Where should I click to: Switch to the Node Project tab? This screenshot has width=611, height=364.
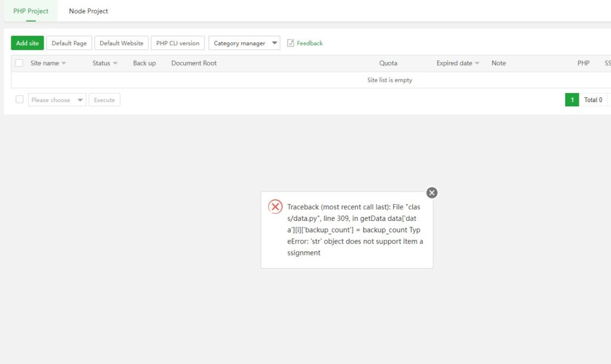(x=88, y=11)
